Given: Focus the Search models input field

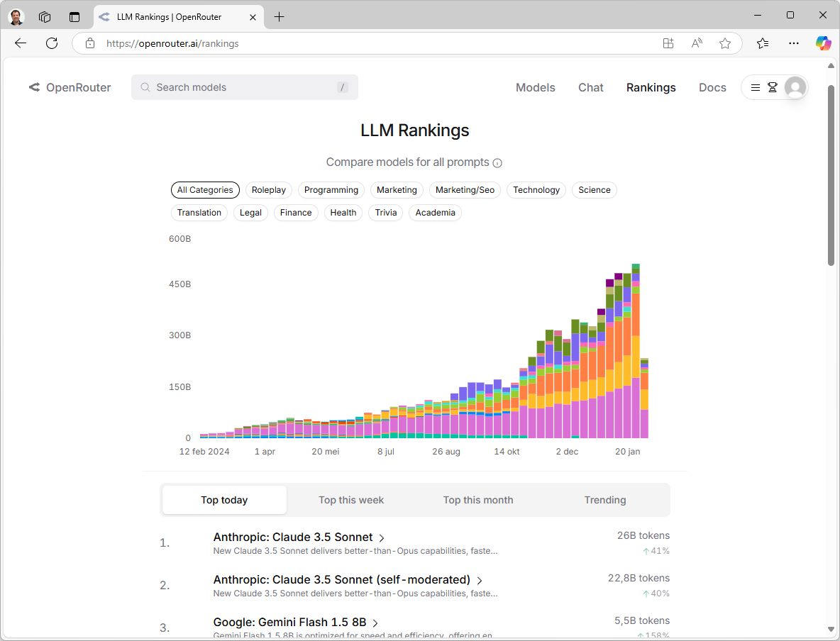Looking at the screenshot, I should pyautogui.click(x=245, y=87).
